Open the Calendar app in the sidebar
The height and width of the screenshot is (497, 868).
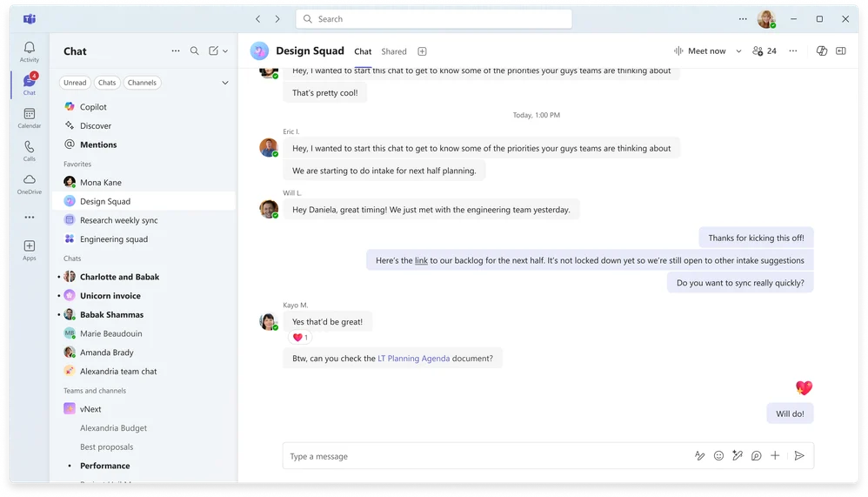[x=30, y=118]
